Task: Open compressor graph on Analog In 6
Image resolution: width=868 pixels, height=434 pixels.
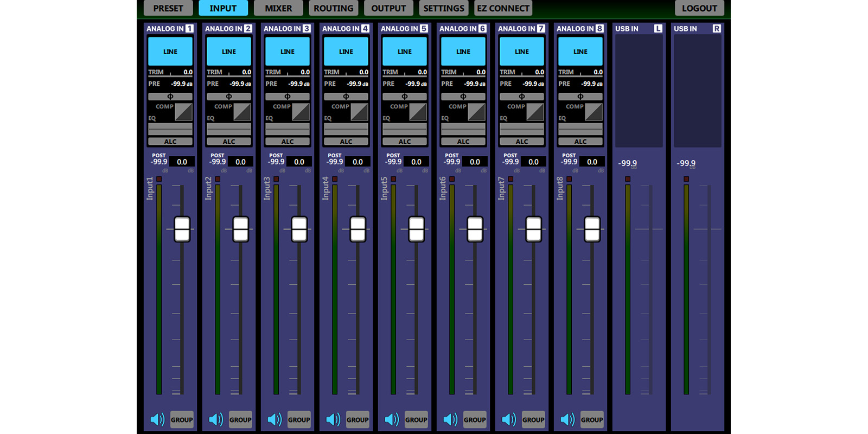Action: 476,112
